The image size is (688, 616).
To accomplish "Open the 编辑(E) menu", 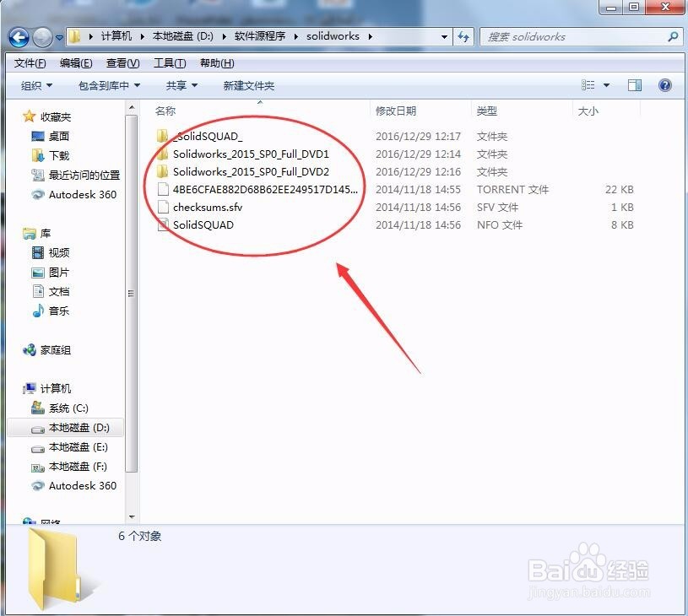I will pos(76,63).
